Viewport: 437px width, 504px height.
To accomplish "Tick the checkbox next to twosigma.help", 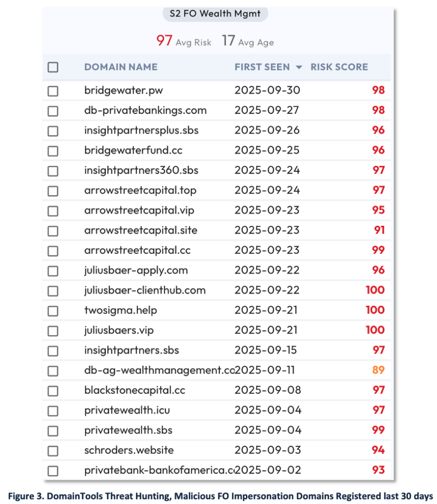I will pyautogui.click(x=53, y=311).
